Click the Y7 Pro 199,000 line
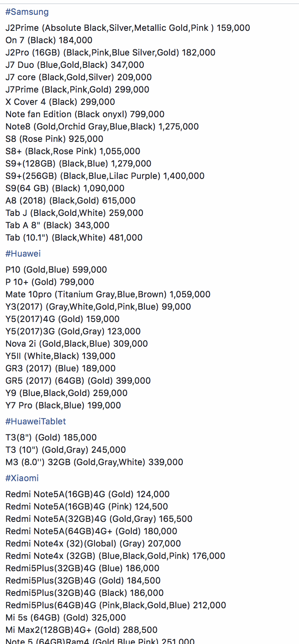The image size is (299, 644). (63, 405)
